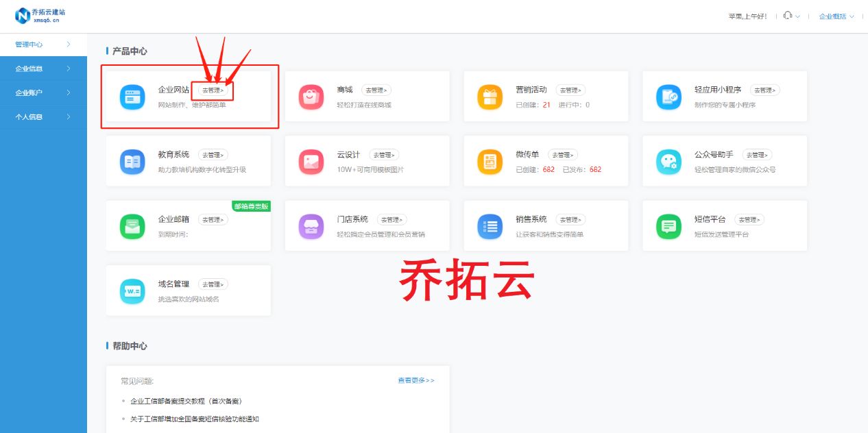Open the 微传单 product icon
The image size is (868, 433).
[x=490, y=160]
